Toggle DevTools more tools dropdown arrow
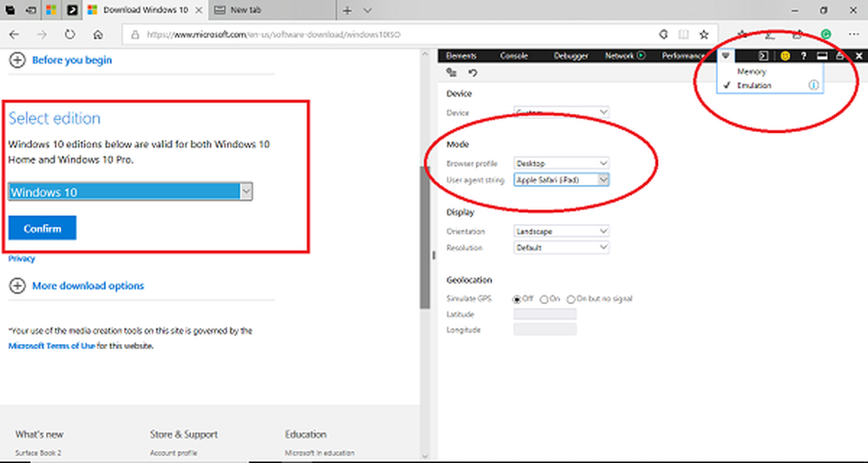 [726, 56]
